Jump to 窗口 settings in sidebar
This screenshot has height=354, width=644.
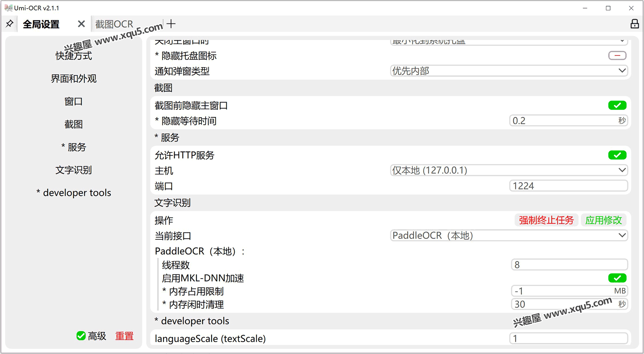pyautogui.click(x=74, y=102)
